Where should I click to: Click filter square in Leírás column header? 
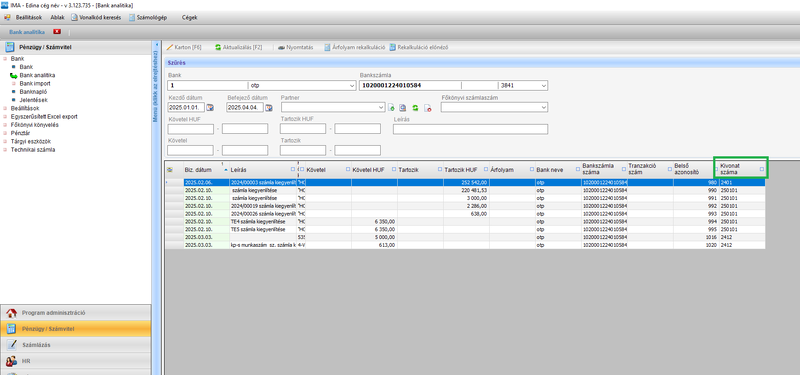click(293, 169)
